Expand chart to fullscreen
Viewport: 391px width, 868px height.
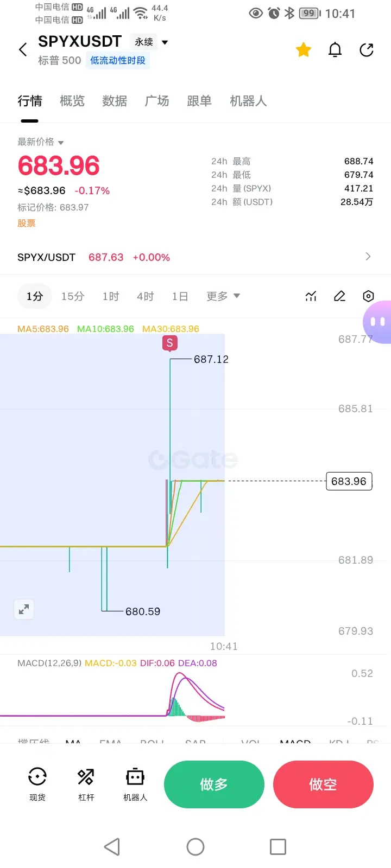tap(24, 609)
